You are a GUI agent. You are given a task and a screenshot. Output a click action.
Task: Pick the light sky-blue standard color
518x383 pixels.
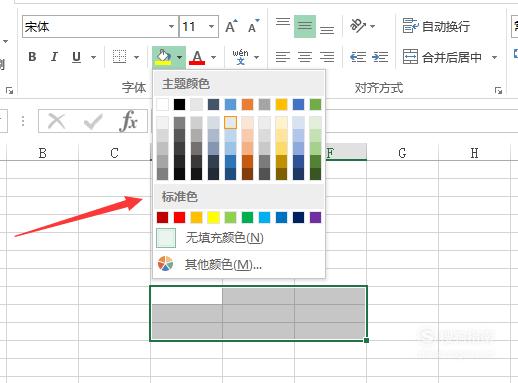tap(264, 218)
